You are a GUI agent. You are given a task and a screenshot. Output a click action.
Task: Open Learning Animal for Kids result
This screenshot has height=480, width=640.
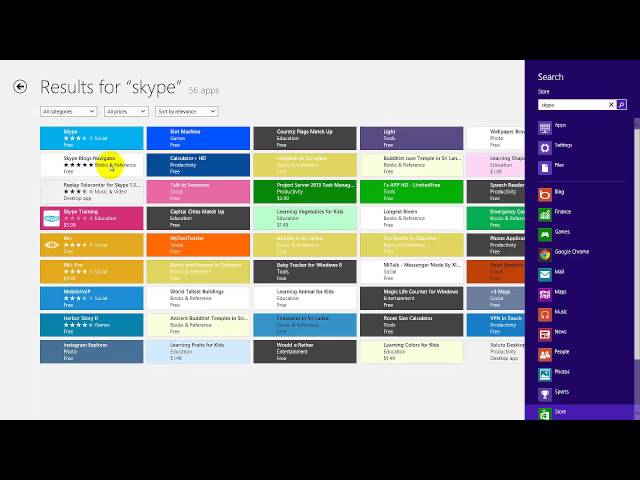pyautogui.click(x=305, y=298)
